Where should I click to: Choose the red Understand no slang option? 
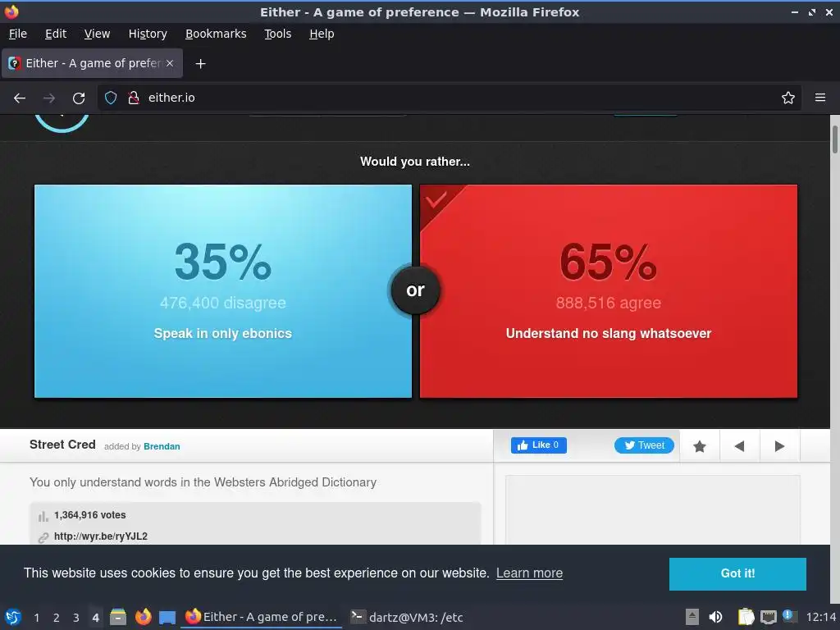pyautogui.click(x=609, y=291)
